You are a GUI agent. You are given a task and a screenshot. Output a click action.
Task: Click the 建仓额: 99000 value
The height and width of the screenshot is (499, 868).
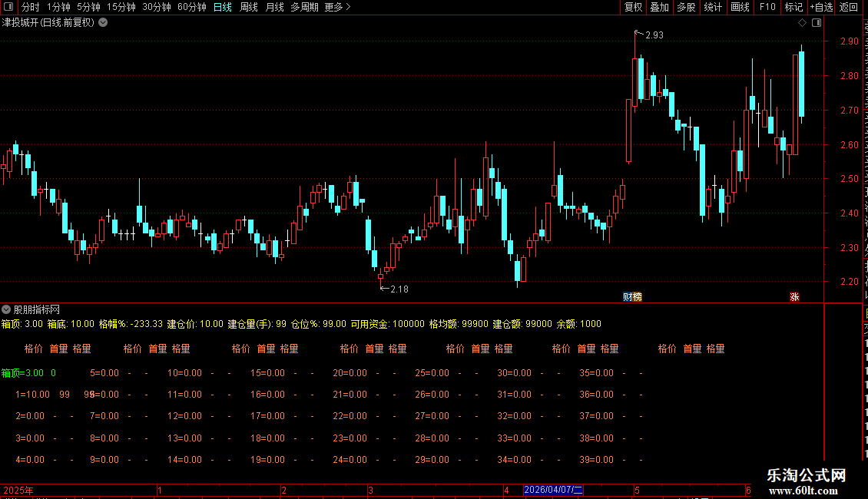click(522, 324)
